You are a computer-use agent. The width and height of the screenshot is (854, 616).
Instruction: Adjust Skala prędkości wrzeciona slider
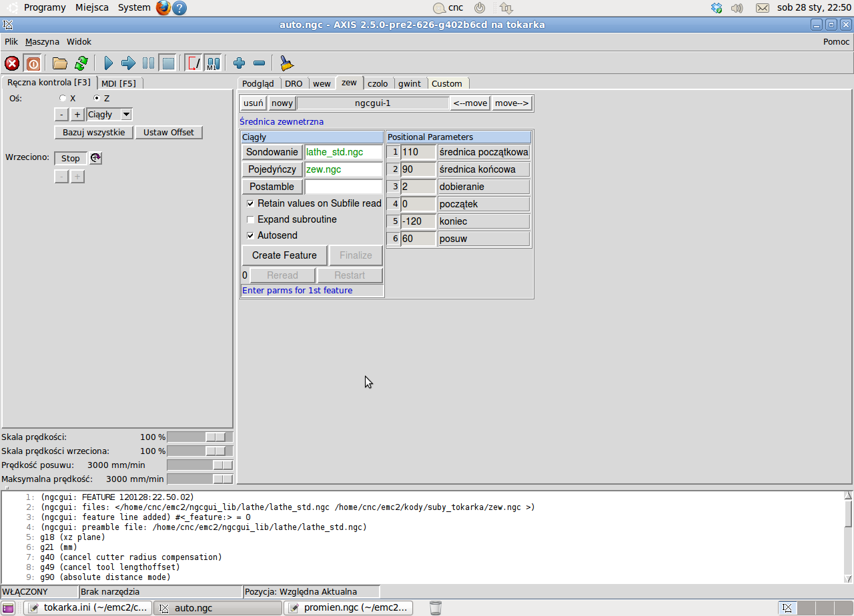(200, 451)
